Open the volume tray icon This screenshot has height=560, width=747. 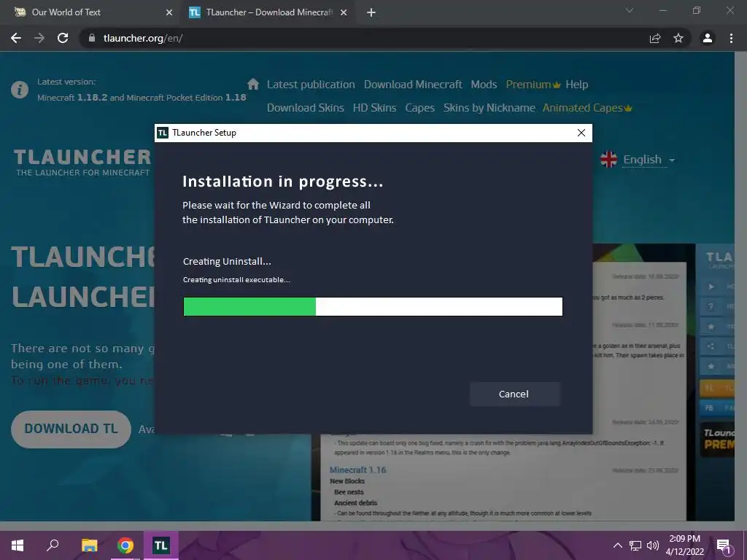(652, 545)
